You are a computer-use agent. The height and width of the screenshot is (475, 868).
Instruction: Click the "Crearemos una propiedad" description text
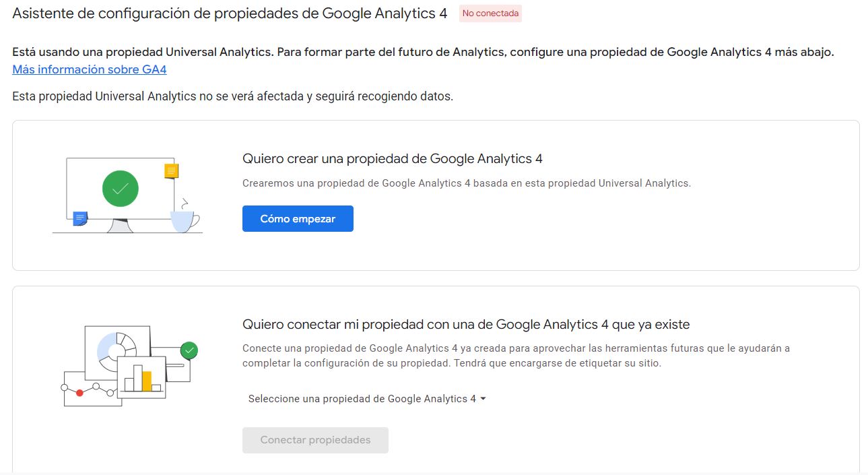[466, 183]
